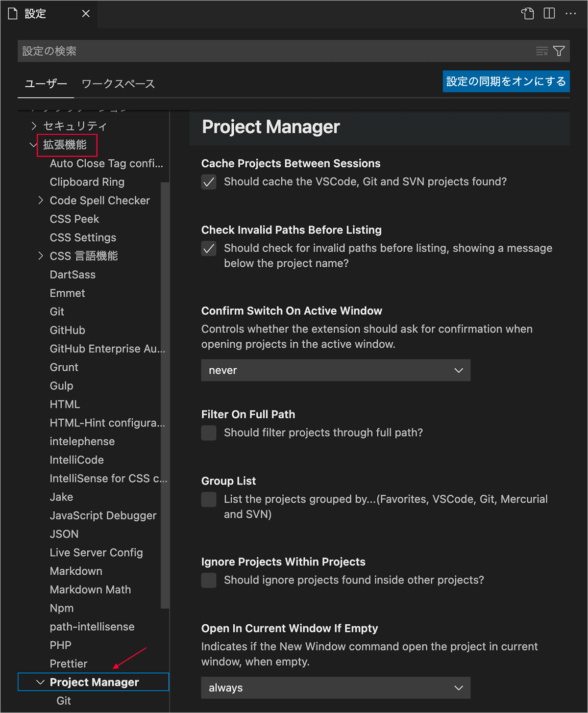This screenshot has height=713, width=588.
Task: Select the ユーザー settings tab
Action: click(x=46, y=84)
